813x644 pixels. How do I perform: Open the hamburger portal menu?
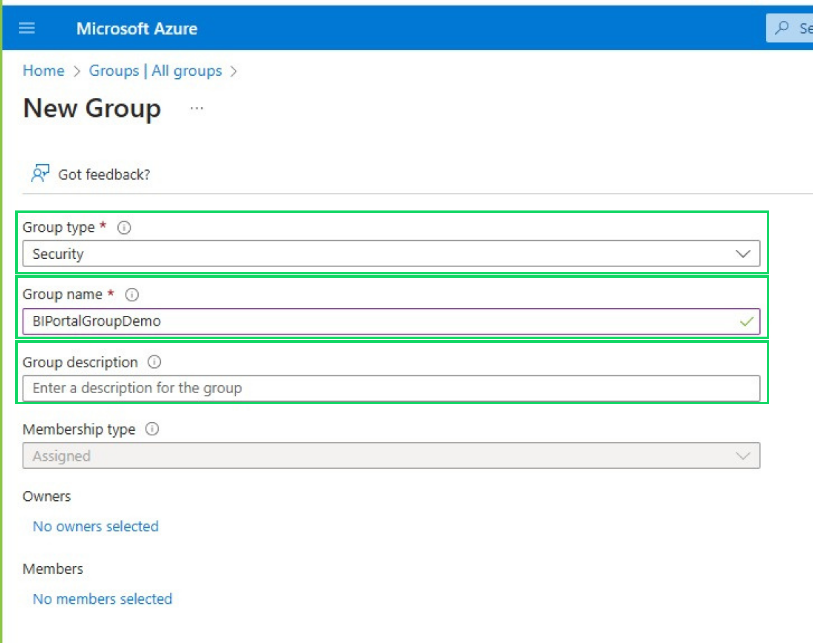coord(27,28)
